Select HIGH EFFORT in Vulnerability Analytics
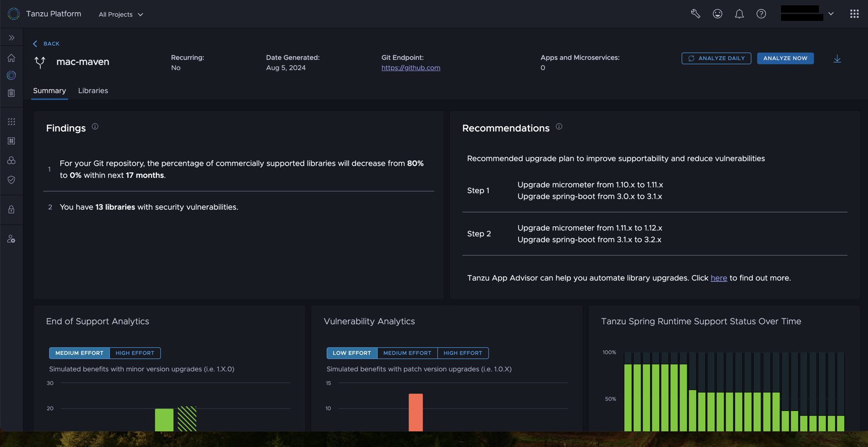The width and height of the screenshot is (868, 447). tap(462, 353)
